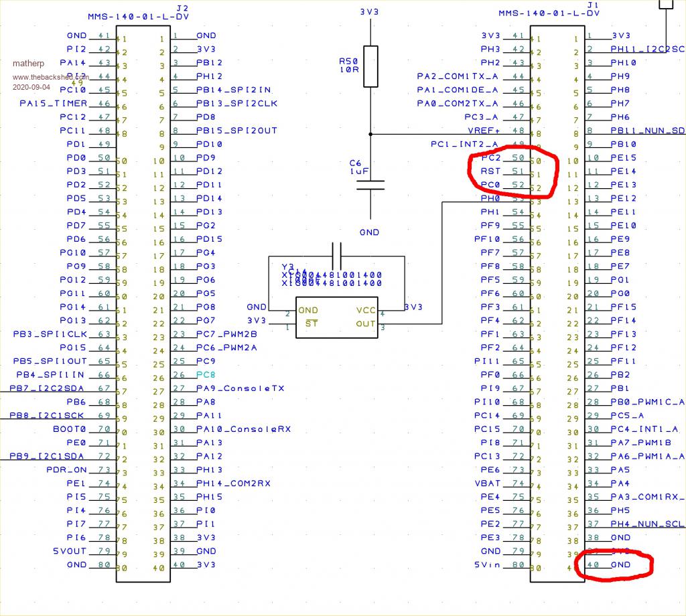Click the 5Vin label at pin 80

click(x=487, y=564)
